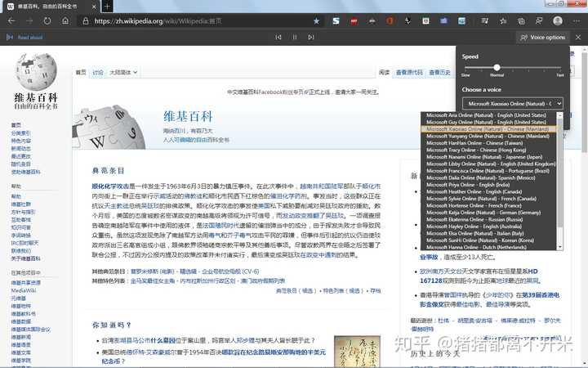Open the blue S extension icon
Viewport: 588px width, 368px height.
(336, 21)
